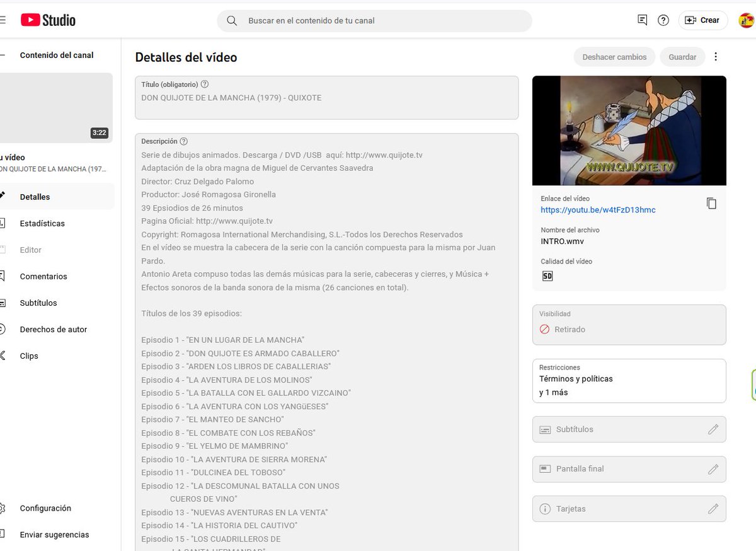The image size is (756, 551).
Task: Click the Configuración gear icon
Action: coord(3,508)
